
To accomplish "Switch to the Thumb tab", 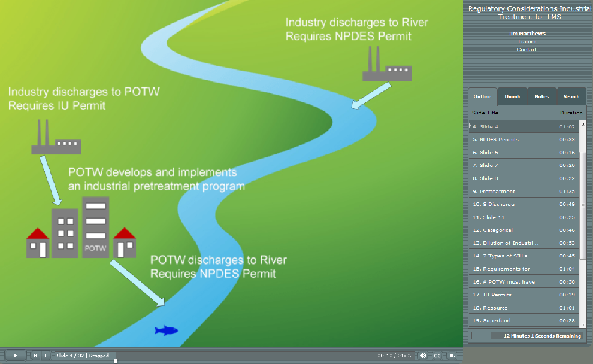I will (512, 96).
